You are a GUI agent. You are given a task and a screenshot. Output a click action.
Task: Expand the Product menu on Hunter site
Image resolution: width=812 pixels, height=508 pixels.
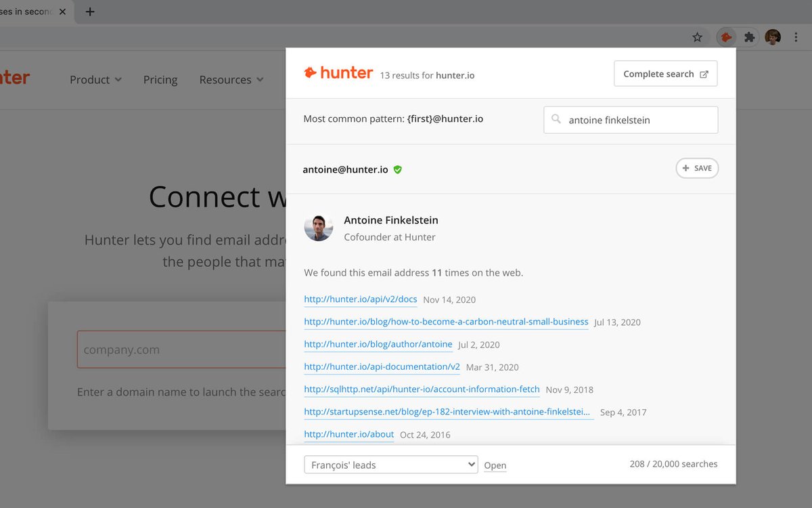click(x=95, y=80)
